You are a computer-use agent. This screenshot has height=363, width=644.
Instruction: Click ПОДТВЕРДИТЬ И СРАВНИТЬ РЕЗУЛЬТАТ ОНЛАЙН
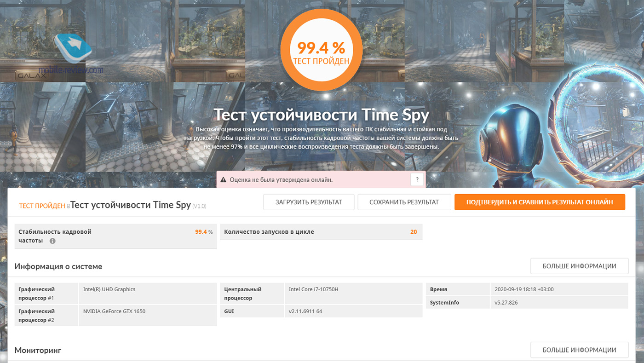[x=540, y=202]
